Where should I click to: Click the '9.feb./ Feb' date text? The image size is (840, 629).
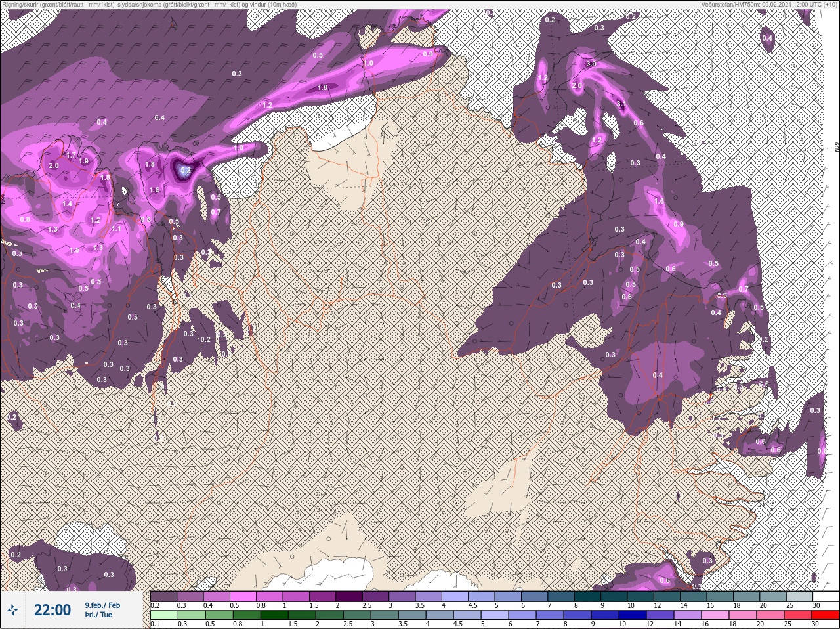(102, 605)
